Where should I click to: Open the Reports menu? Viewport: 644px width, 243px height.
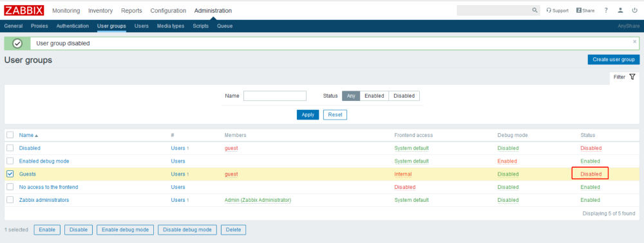[131, 11]
